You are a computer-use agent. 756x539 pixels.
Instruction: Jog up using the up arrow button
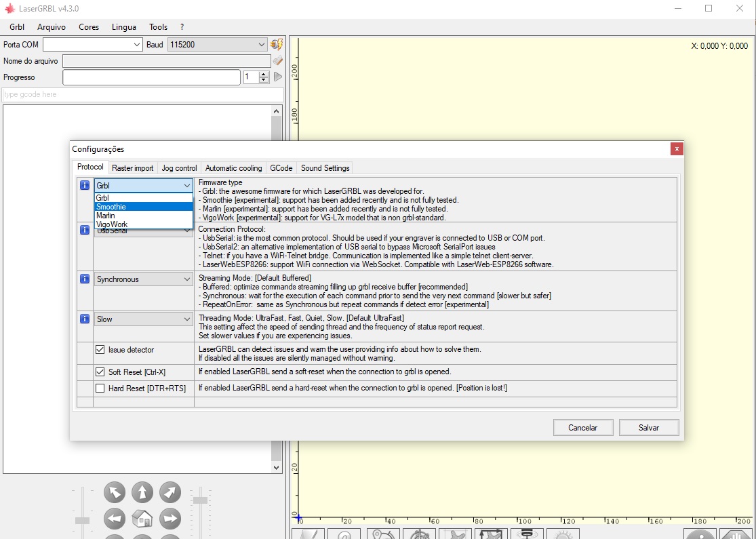142,492
